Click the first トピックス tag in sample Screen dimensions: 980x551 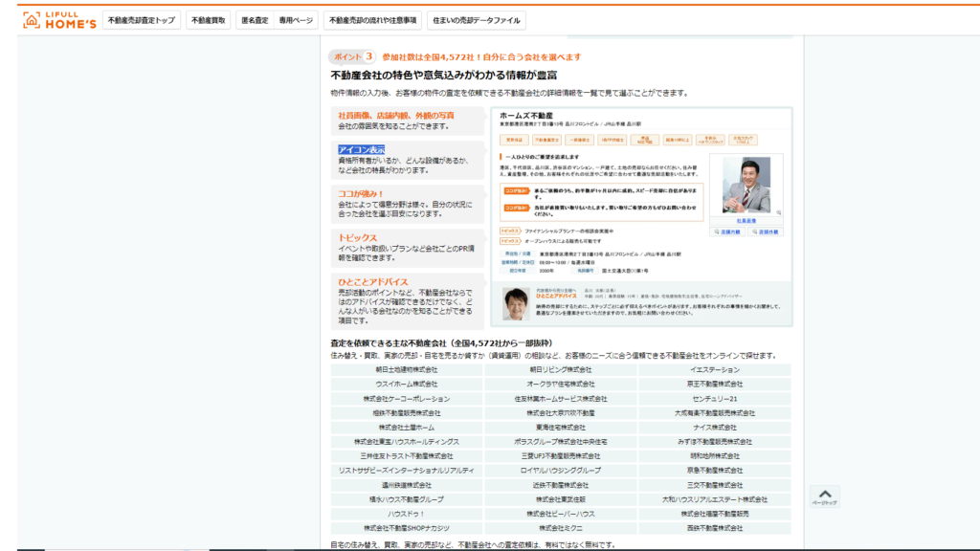(510, 231)
